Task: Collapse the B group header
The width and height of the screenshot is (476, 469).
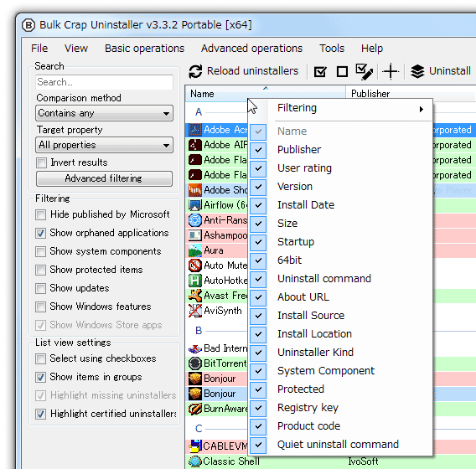Action: (x=199, y=331)
